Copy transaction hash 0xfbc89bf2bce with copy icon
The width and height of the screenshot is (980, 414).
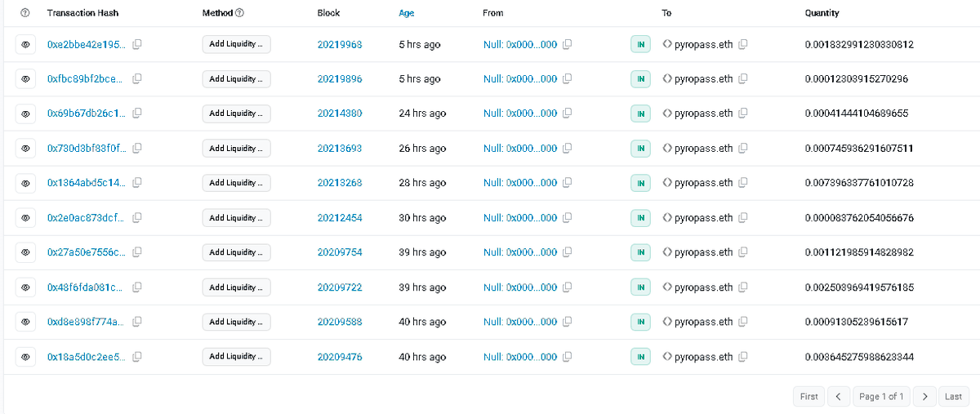click(137, 79)
